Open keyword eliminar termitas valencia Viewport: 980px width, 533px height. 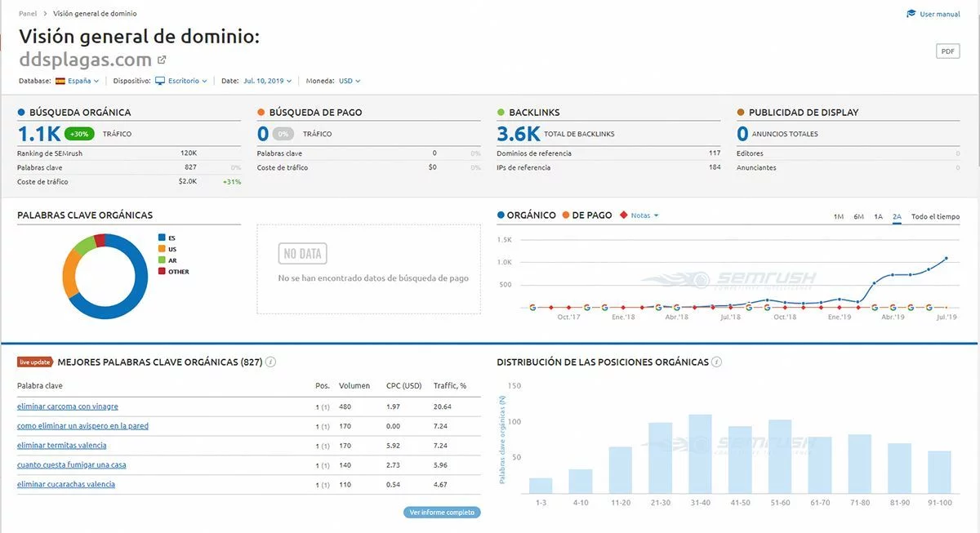[x=61, y=446]
